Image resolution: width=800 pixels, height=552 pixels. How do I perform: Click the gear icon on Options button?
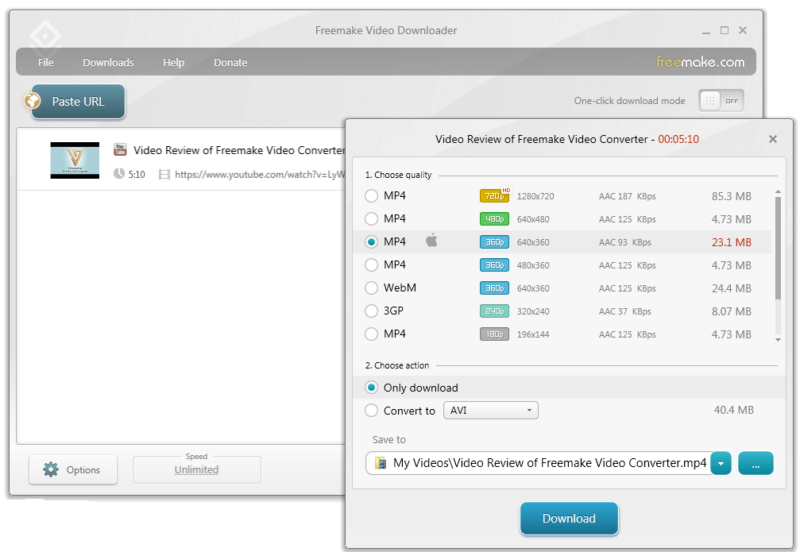(51, 469)
